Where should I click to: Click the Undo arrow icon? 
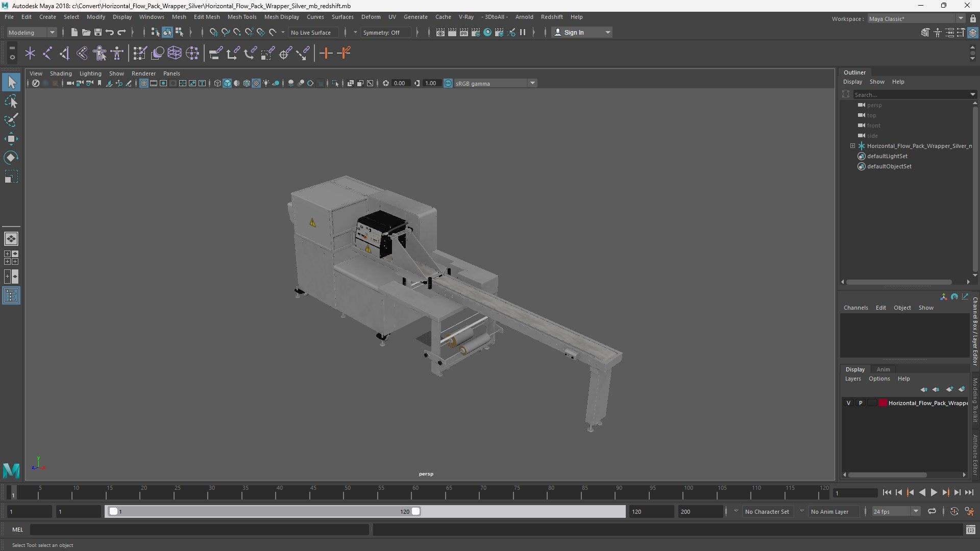tap(109, 32)
